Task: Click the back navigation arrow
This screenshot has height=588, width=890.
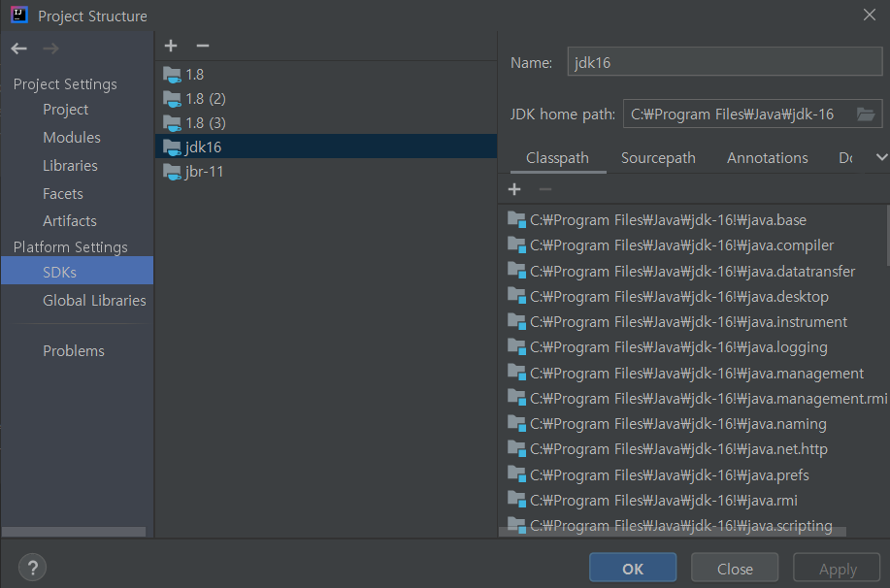Action: [18, 49]
